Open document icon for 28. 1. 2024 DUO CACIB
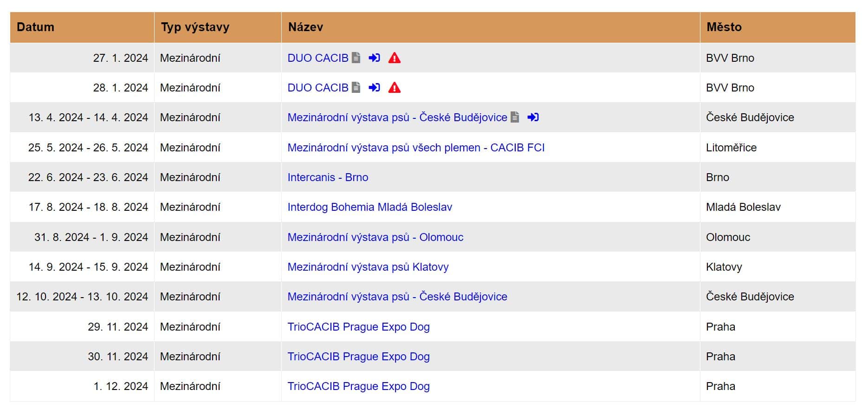868x416 pixels. [x=356, y=87]
